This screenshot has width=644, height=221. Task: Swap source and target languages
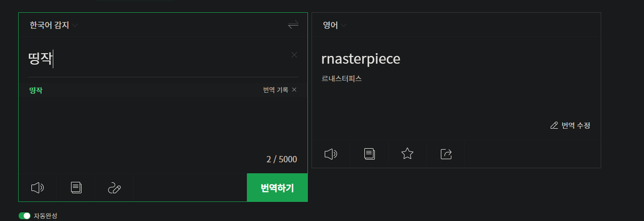coord(293,25)
